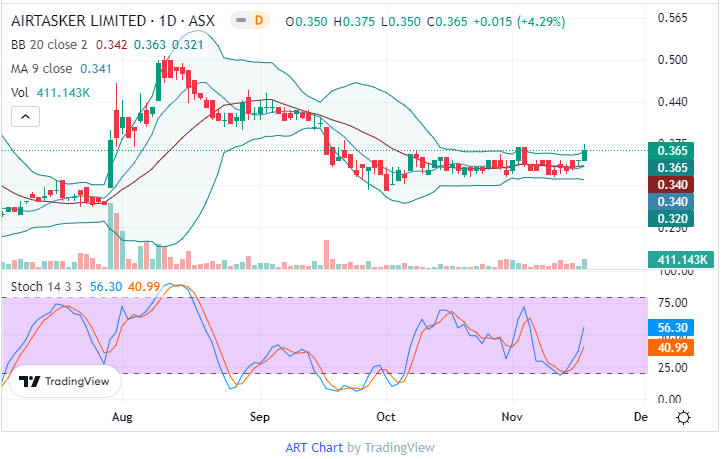Open chart settings gear icon
Screen dimensions: 724x459
pos(683,416)
